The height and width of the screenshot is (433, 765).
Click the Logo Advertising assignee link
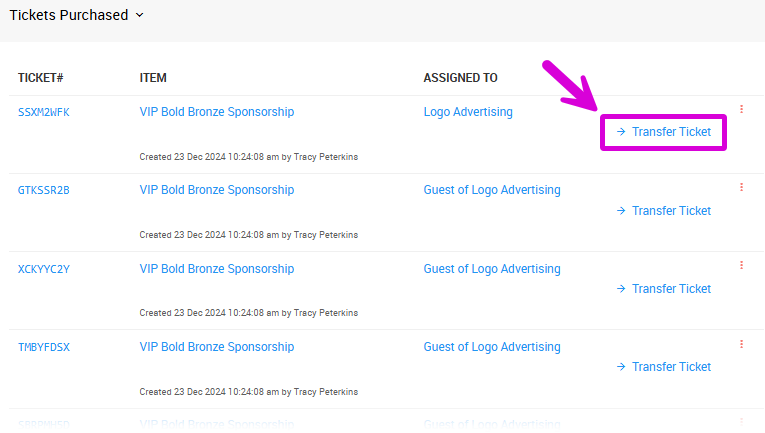[x=468, y=112]
